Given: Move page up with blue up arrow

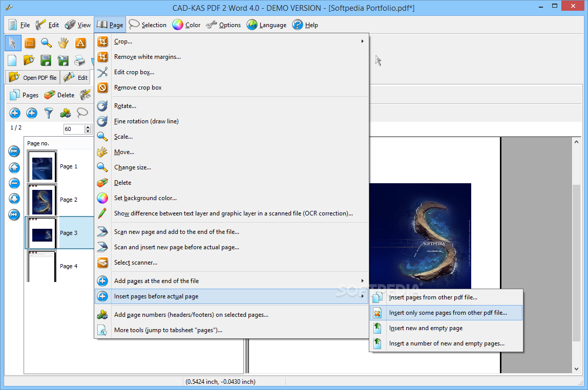Looking at the screenshot, I should coord(14,167).
